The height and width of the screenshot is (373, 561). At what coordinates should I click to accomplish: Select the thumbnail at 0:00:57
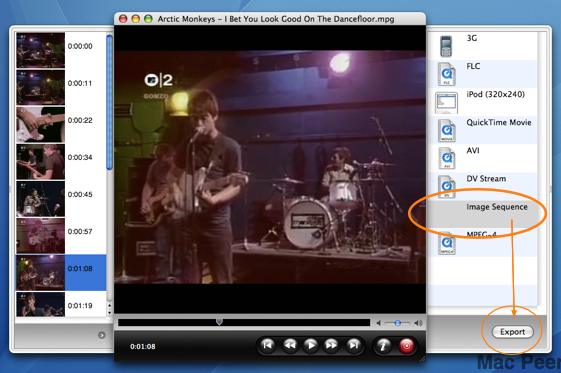[40, 236]
